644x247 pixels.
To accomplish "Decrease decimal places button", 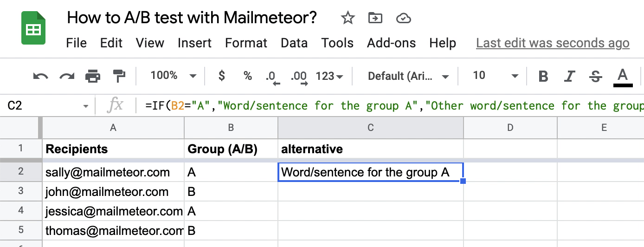I will point(272,77).
